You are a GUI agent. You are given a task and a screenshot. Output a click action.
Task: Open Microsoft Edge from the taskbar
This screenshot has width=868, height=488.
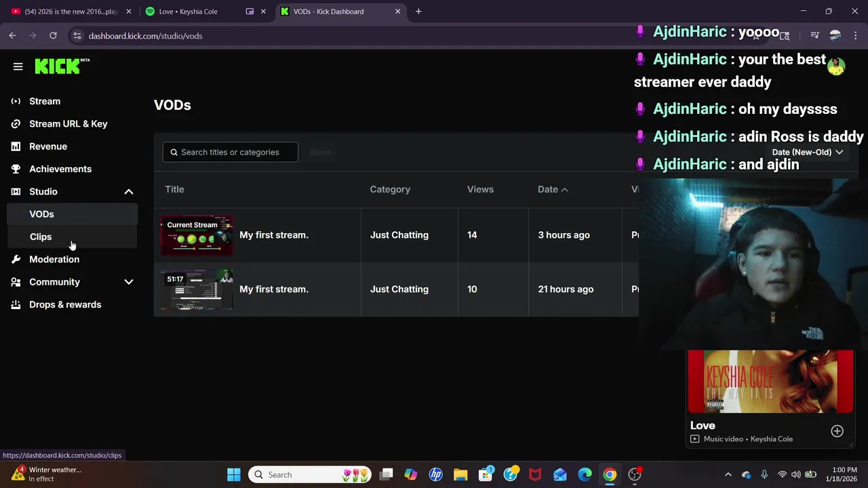585,474
